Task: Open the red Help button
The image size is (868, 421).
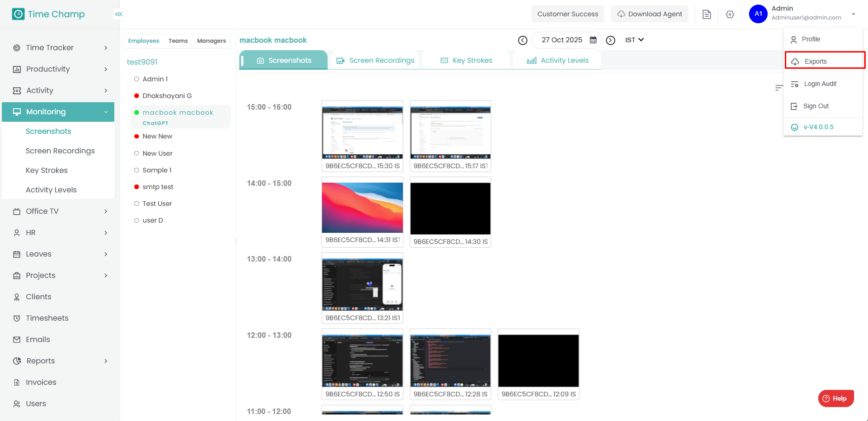Action: (x=836, y=398)
